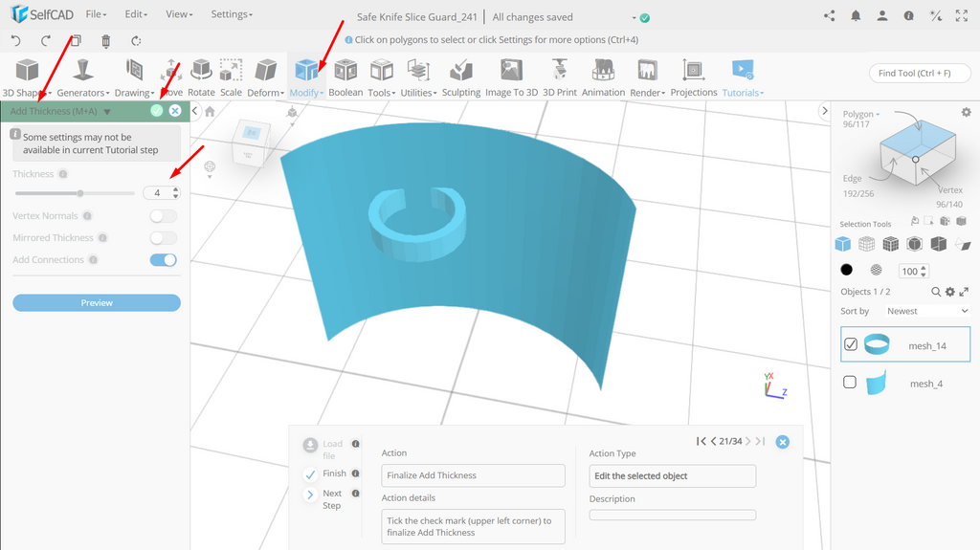Uncheck the mesh_14 object checkbox
The width and height of the screenshot is (980, 550).
pyautogui.click(x=851, y=344)
